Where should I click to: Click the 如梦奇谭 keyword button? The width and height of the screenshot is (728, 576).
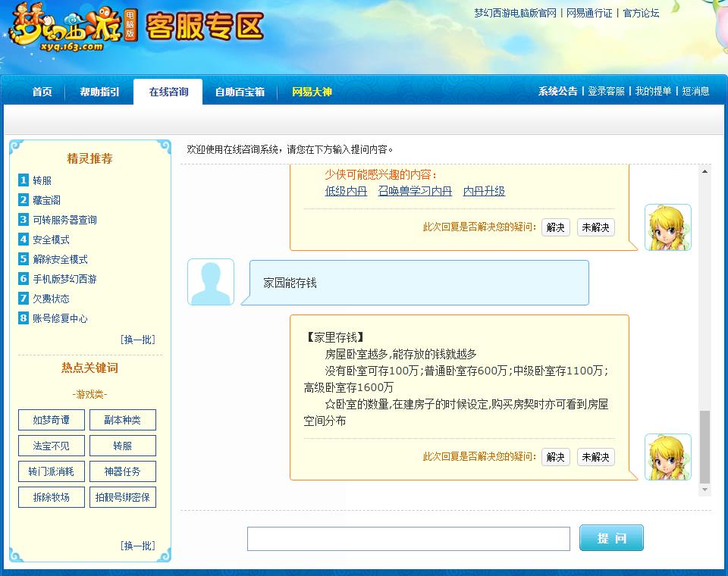click(51, 420)
